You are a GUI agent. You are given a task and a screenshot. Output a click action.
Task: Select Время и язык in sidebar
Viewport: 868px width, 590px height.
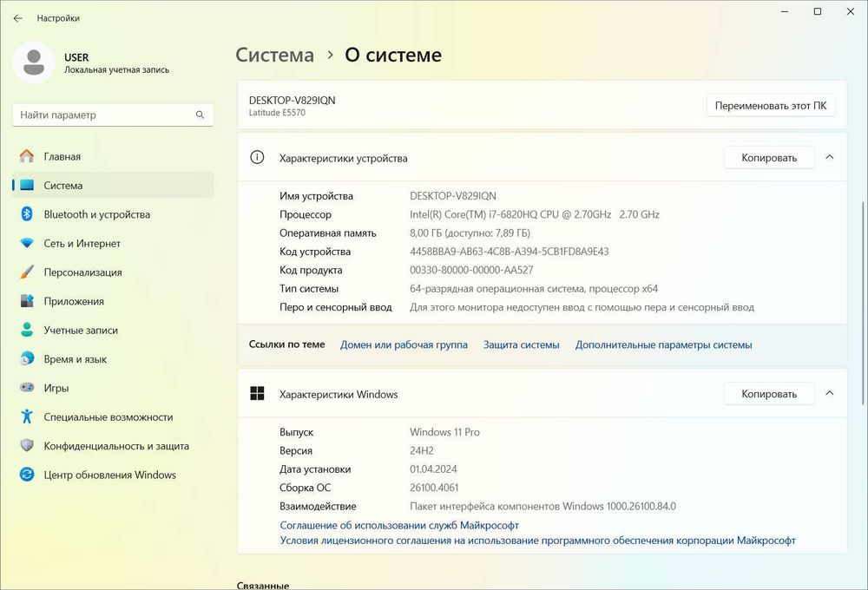(x=76, y=359)
